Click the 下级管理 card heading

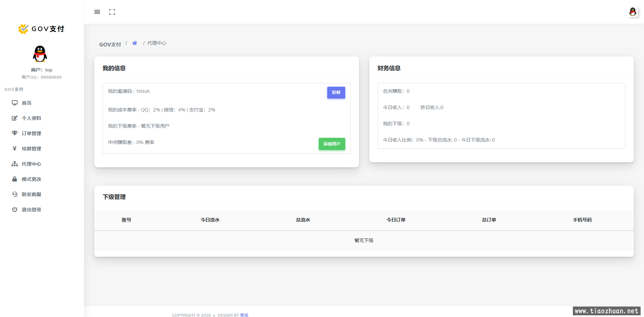pos(114,197)
